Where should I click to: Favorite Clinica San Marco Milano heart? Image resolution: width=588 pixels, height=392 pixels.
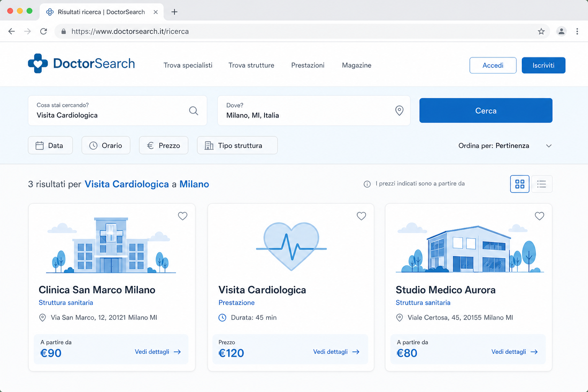click(183, 216)
